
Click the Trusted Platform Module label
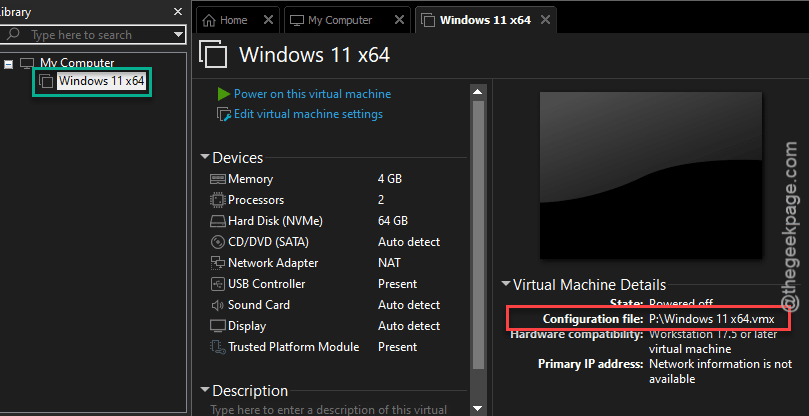coord(293,347)
